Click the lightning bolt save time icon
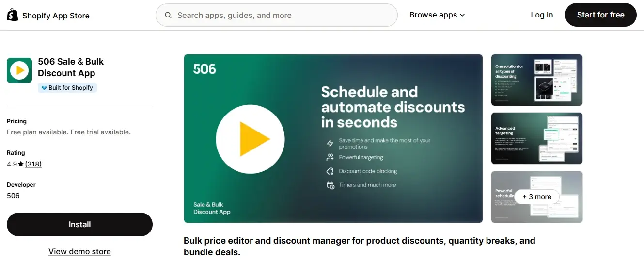644x265 pixels. [x=330, y=143]
